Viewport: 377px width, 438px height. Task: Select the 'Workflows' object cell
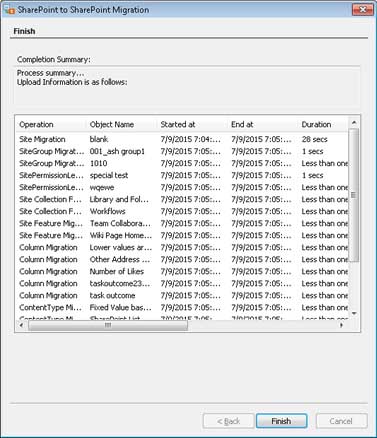pyautogui.click(x=107, y=211)
